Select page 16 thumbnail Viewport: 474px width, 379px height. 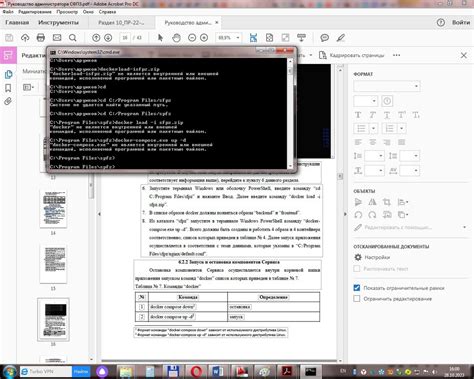coord(53,319)
